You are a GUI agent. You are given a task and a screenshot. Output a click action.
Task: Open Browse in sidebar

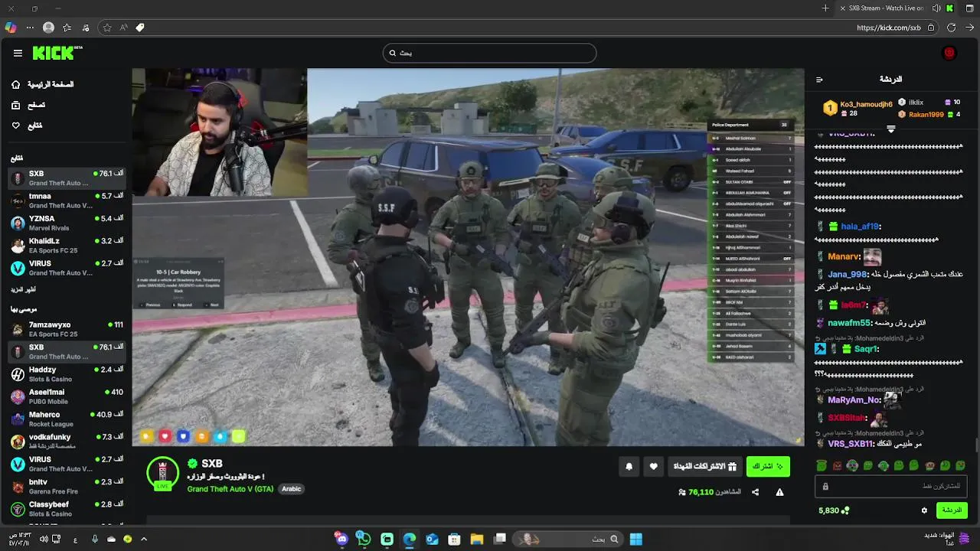pos(28,105)
